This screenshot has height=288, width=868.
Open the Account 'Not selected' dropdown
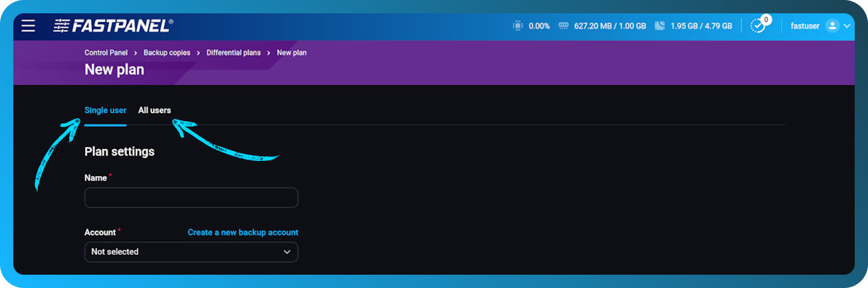coord(191,252)
